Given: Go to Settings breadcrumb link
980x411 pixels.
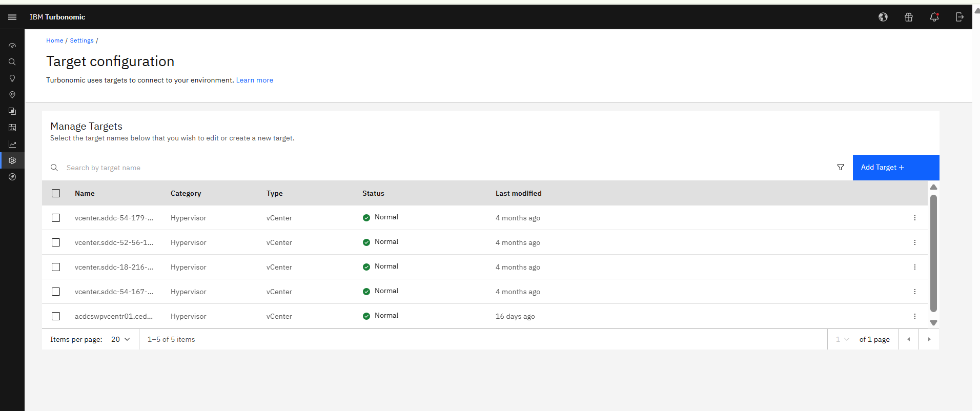Looking at the screenshot, I should pos(81,40).
